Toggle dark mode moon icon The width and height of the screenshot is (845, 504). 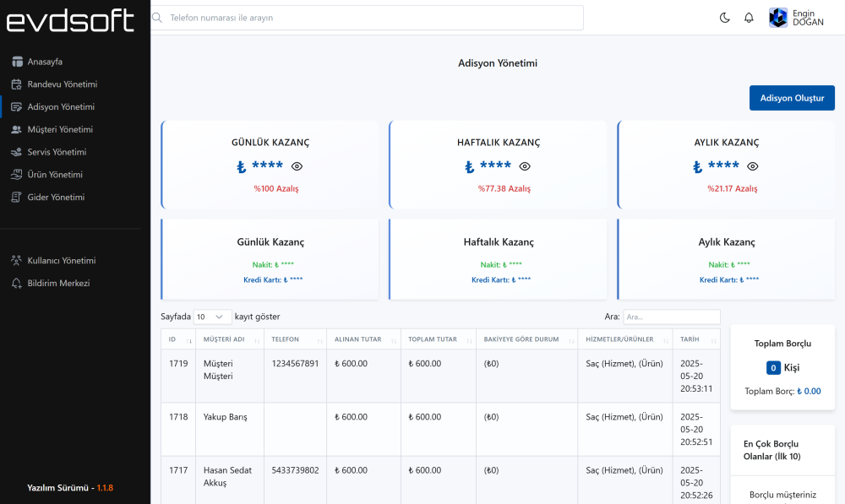[x=724, y=18]
